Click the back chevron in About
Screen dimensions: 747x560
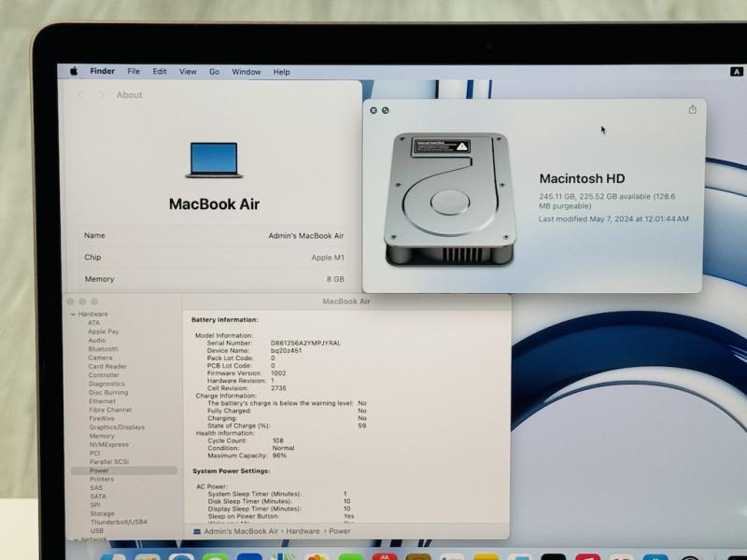[80, 95]
